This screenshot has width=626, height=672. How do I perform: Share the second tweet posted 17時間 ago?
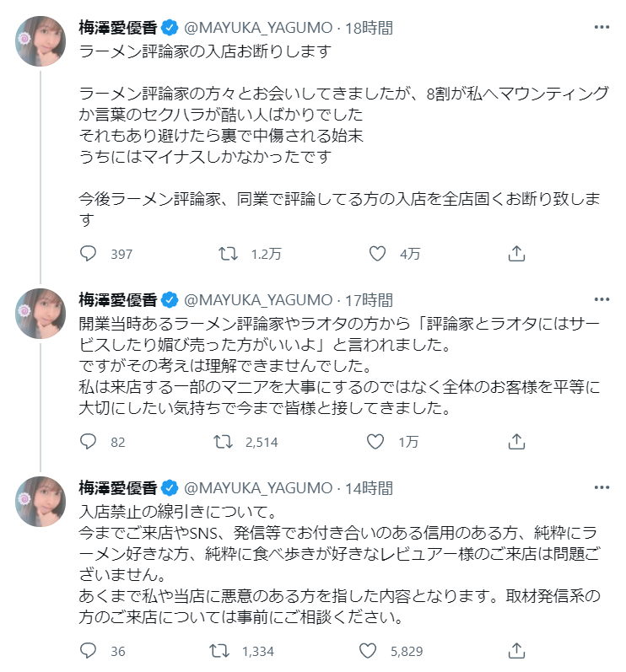[517, 442]
